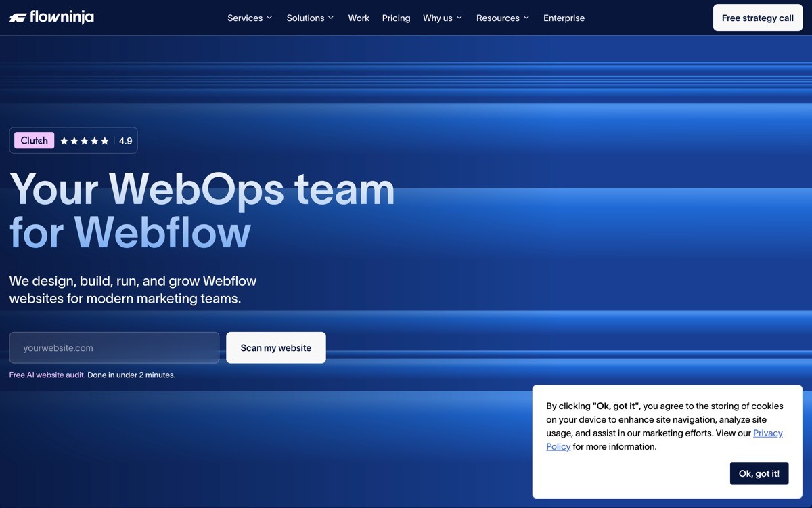Accept cookies with Ok, got it!
The height and width of the screenshot is (508, 812).
tap(759, 473)
